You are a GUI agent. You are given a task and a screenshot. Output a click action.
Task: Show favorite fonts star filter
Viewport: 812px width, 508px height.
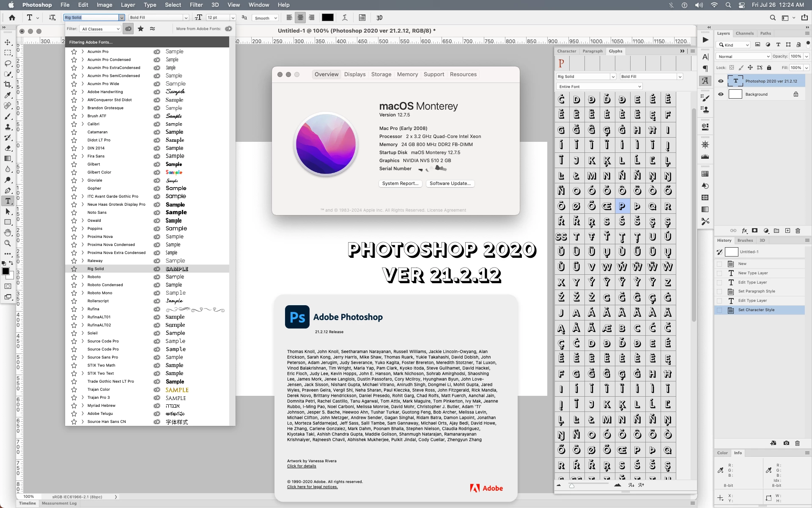click(140, 29)
